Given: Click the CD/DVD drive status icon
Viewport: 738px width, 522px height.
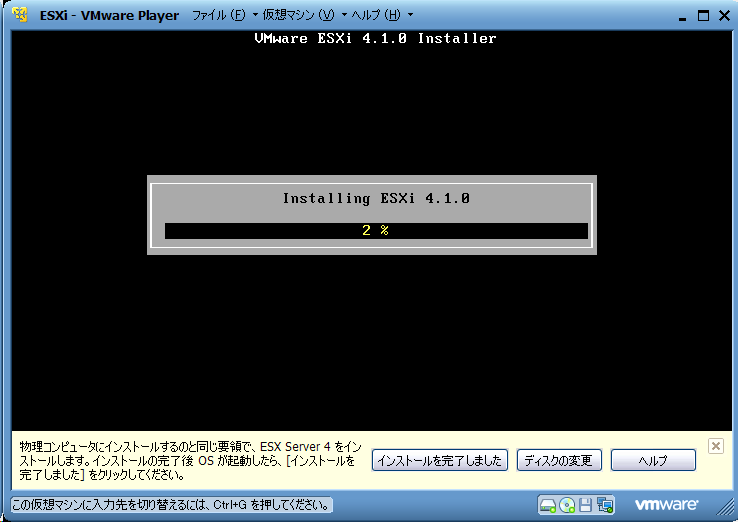Looking at the screenshot, I should tap(567, 506).
